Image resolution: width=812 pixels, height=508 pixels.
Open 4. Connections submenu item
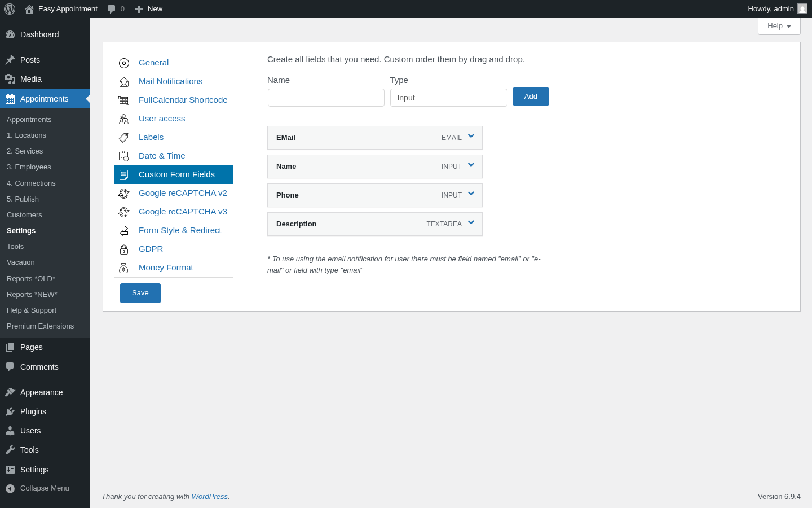pos(31,183)
